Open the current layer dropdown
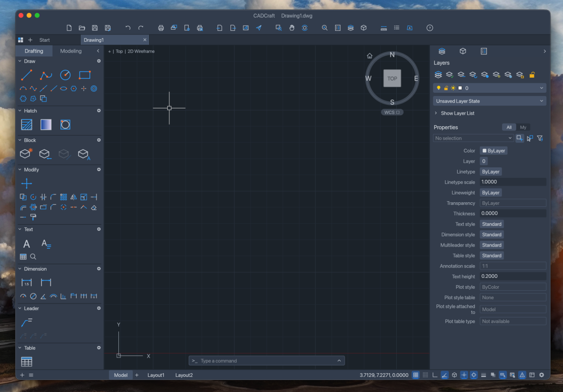 489,88
